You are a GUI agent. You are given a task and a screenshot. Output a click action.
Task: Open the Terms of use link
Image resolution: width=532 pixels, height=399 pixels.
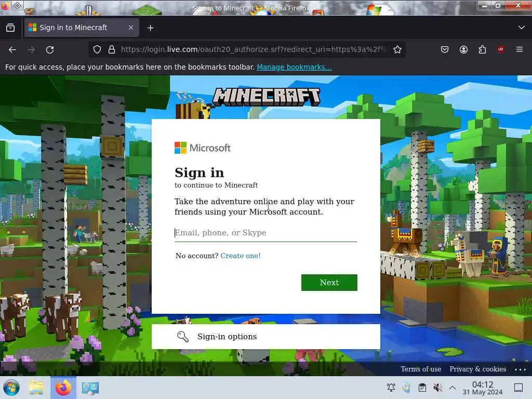tap(421, 369)
